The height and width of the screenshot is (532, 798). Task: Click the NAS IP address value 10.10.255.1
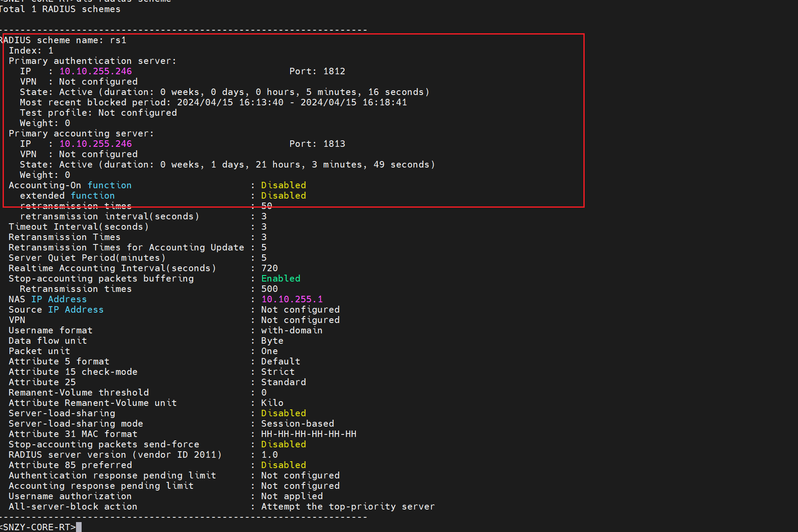(x=291, y=299)
